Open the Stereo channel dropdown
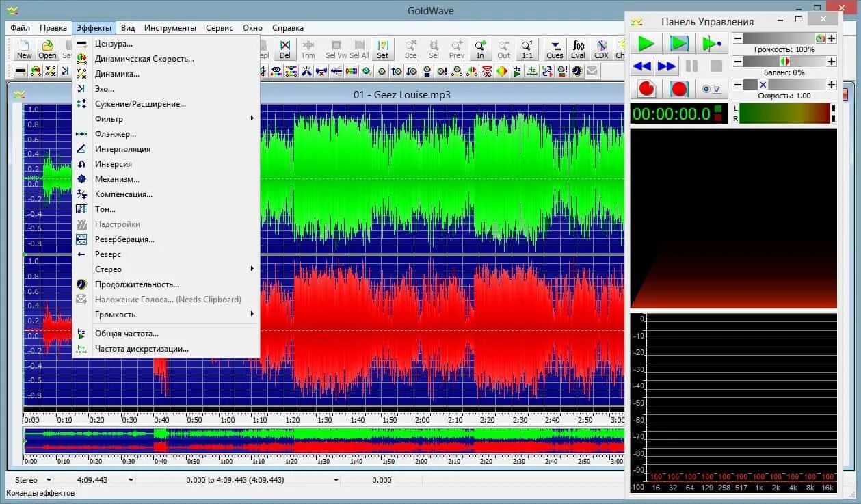This screenshot has width=861, height=504. click(30, 480)
